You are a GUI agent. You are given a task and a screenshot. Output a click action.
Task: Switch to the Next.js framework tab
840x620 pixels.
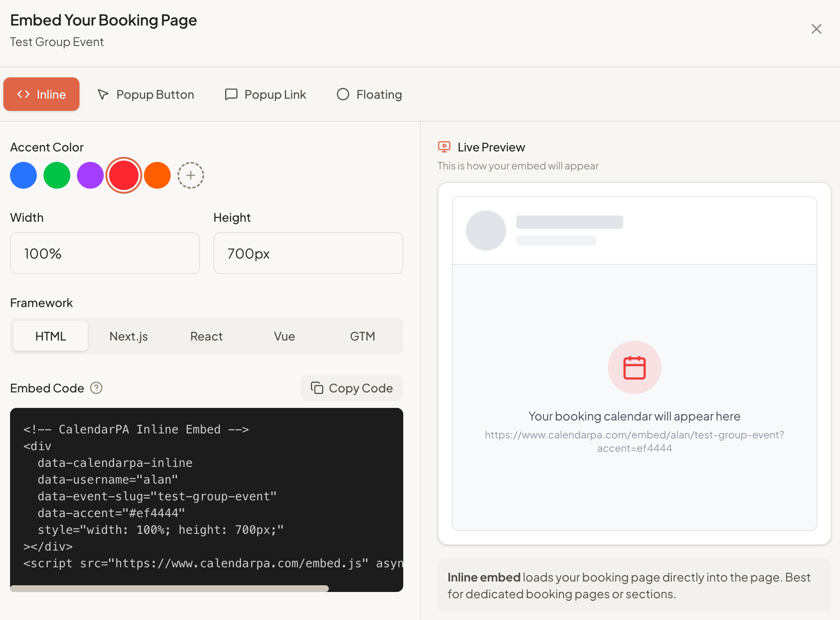pyautogui.click(x=128, y=336)
